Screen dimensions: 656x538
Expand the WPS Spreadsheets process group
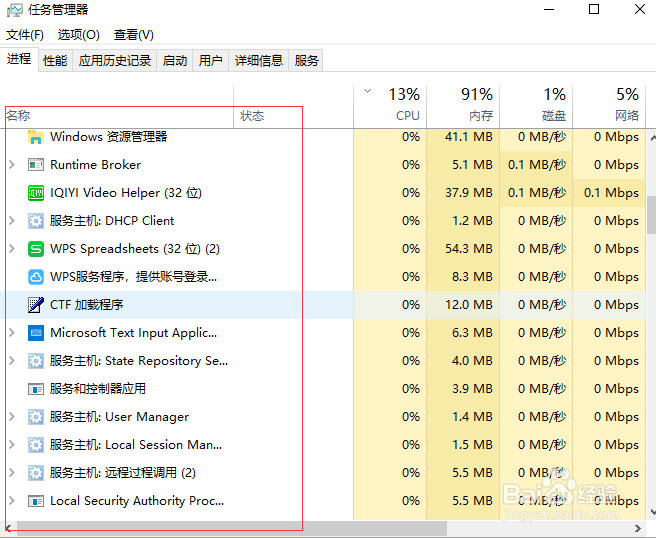pyautogui.click(x=12, y=249)
